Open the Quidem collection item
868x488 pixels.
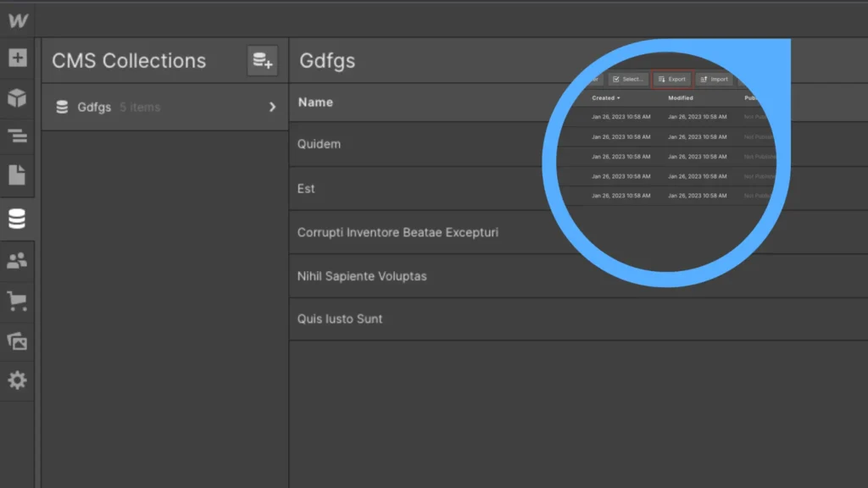click(320, 144)
